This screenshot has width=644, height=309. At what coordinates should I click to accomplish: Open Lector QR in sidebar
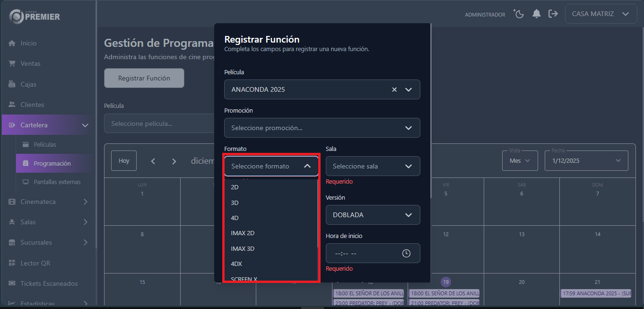pos(35,263)
